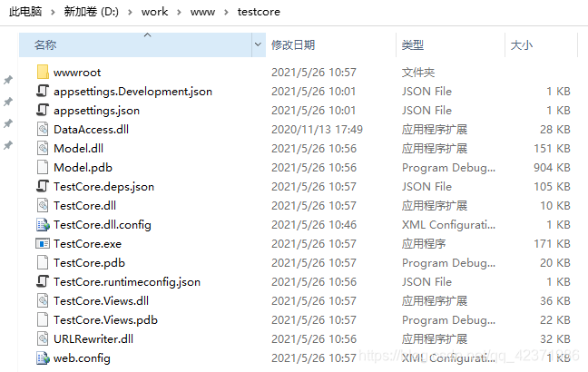Click the TestCore.runtimeconfig.json file icon
The width and height of the screenshot is (588, 372).
[x=43, y=281]
